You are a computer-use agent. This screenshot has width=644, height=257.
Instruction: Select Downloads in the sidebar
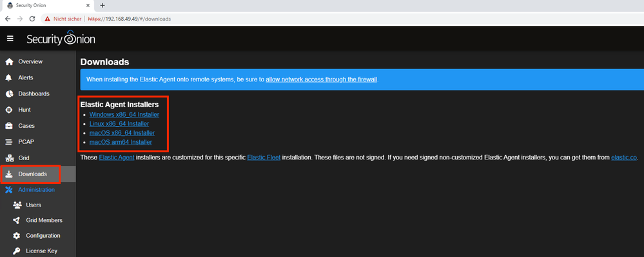pyautogui.click(x=38, y=174)
